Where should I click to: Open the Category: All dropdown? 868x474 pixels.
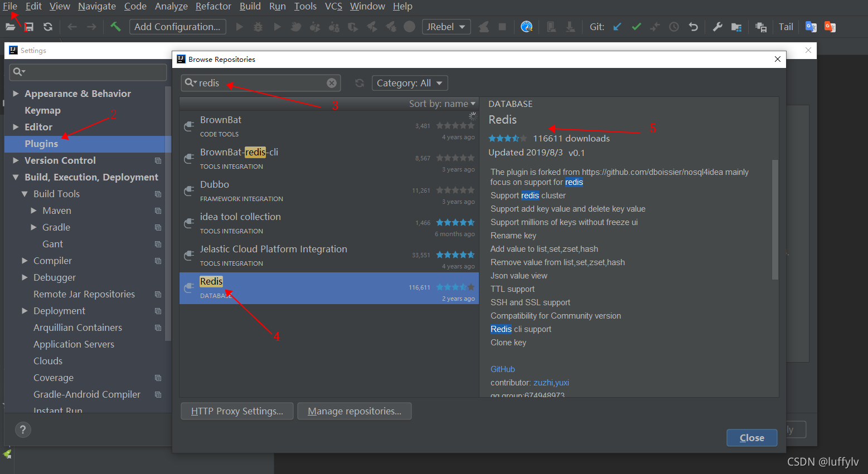pyautogui.click(x=410, y=83)
